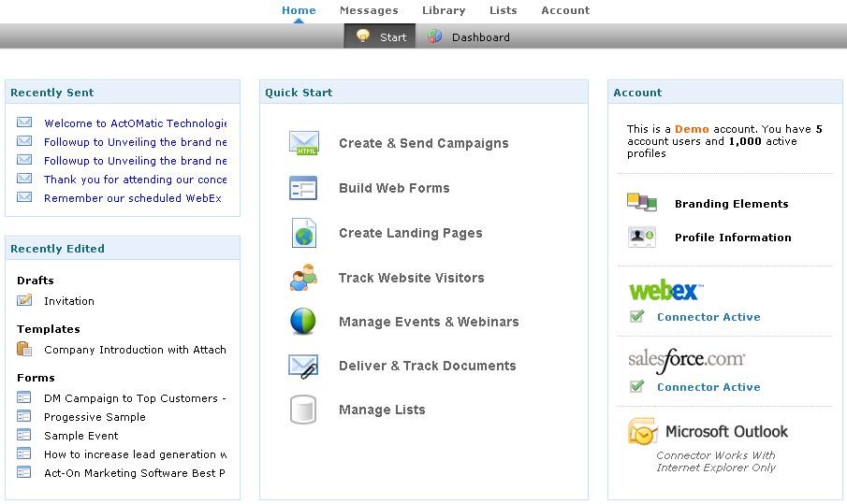Click form icon beside Act-On Marketing Software

tap(24, 472)
